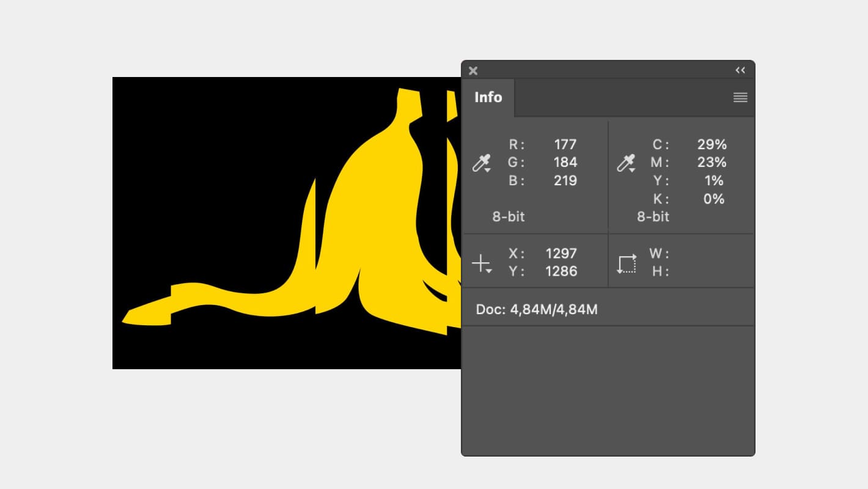The height and width of the screenshot is (489, 868).
Task: Open the RGB eyedropper readout options
Action: tap(482, 163)
